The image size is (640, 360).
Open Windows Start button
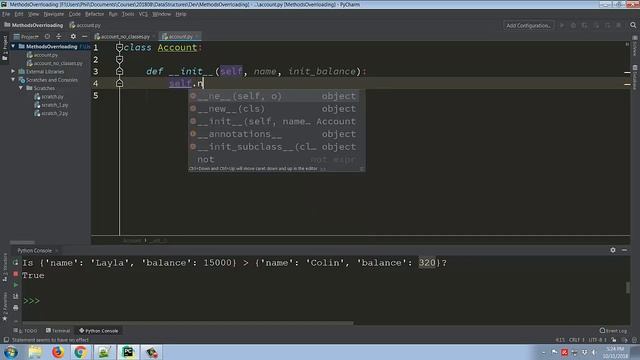[x=11, y=352]
